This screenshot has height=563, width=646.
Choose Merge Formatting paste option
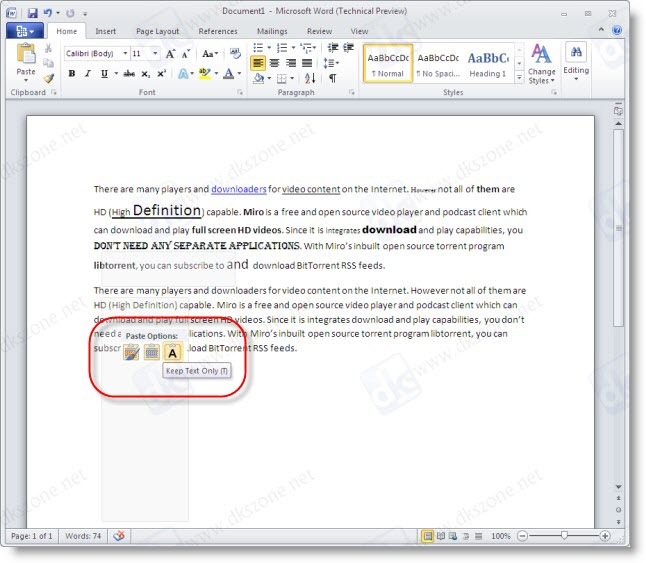[x=152, y=353]
